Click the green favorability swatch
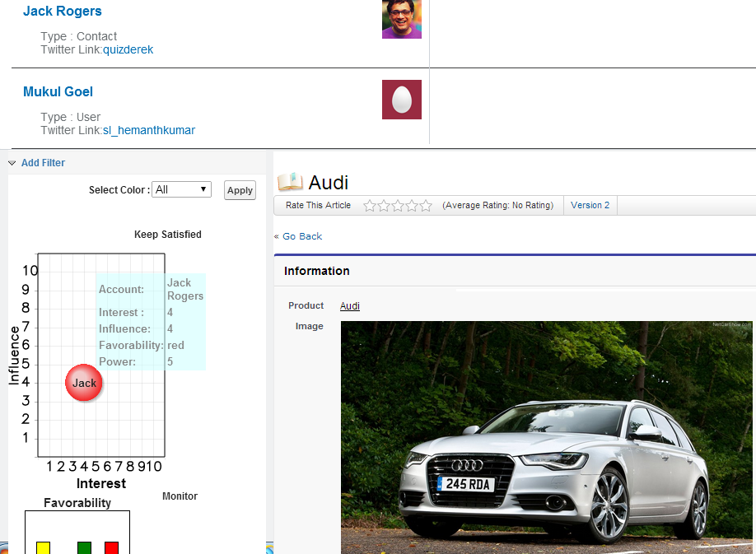Image resolution: width=756 pixels, height=554 pixels. point(84,547)
